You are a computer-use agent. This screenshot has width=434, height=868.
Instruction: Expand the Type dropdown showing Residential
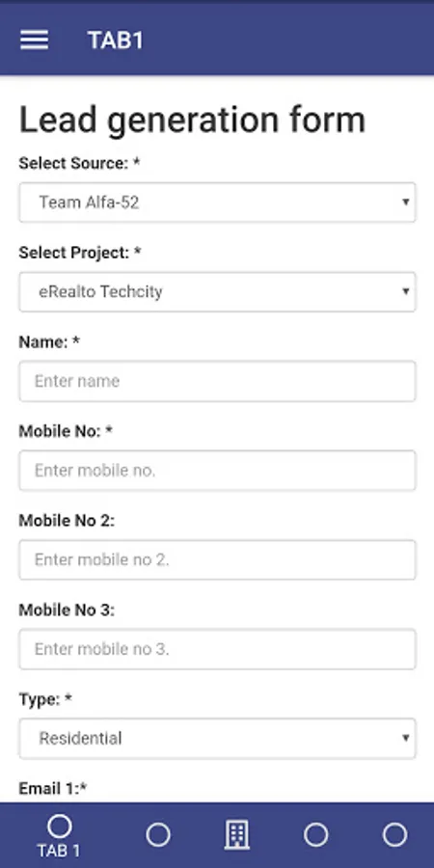click(217, 739)
